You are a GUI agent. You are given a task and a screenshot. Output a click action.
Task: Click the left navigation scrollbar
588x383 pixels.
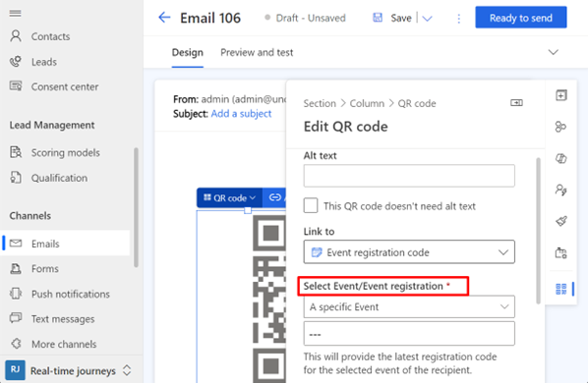pyautogui.click(x=136, y=207)
